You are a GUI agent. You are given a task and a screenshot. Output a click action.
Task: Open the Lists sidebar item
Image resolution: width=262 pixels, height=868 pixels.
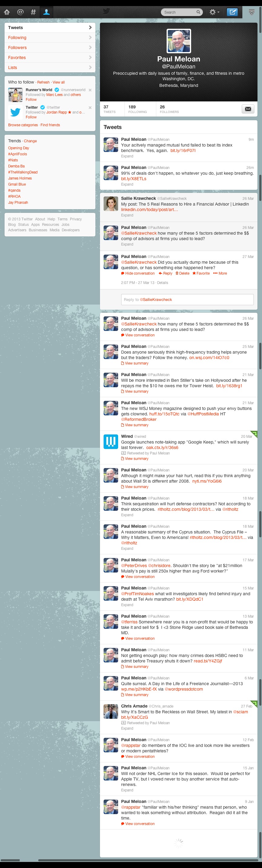click(50, 68)
